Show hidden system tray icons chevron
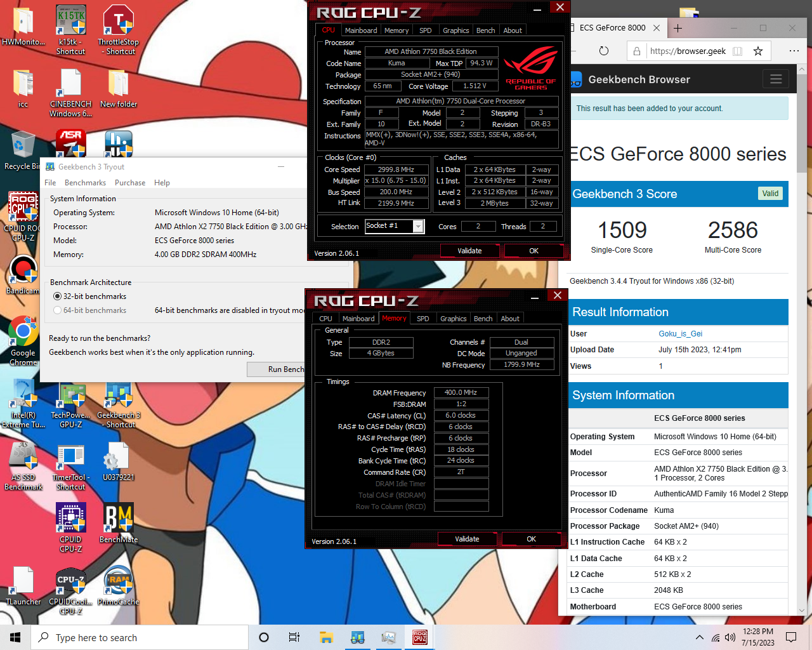The height and width of the screenshot is (650, 812). pyautogui.click(x=699, y=637)
